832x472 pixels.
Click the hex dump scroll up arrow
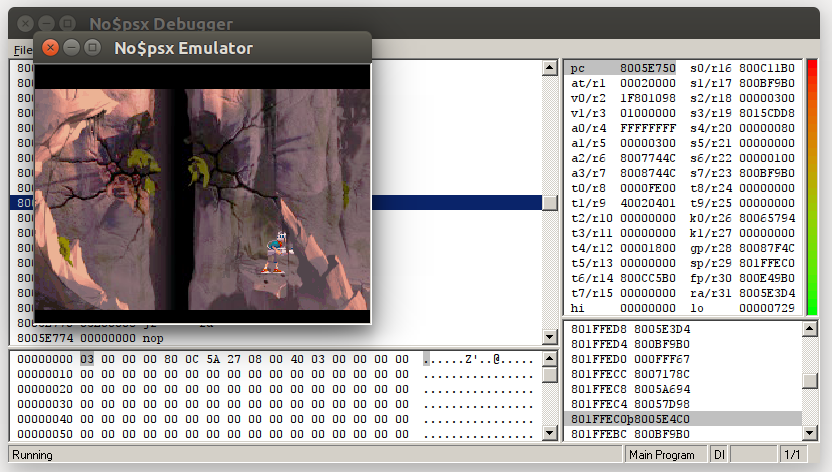[x=549, y=359]
